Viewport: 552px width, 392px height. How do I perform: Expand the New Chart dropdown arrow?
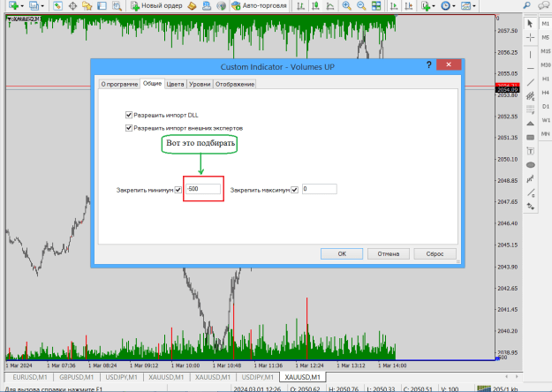[22, 6]
